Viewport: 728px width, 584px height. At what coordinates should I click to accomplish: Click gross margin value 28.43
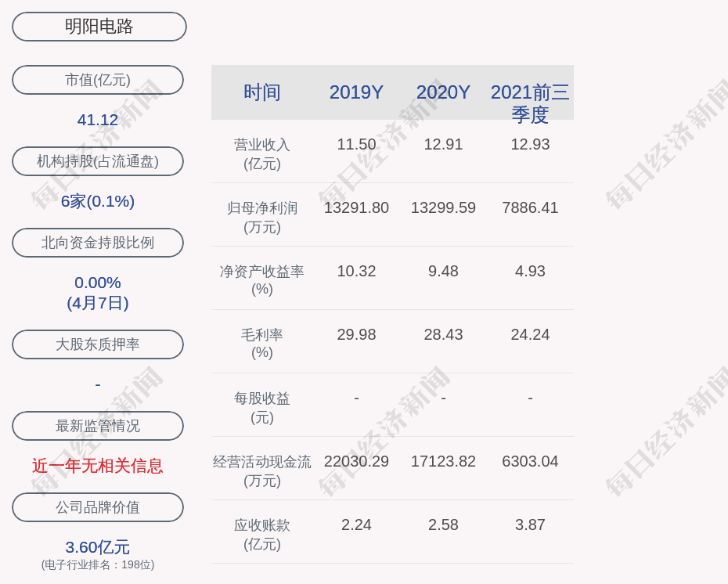click(443, 334)
